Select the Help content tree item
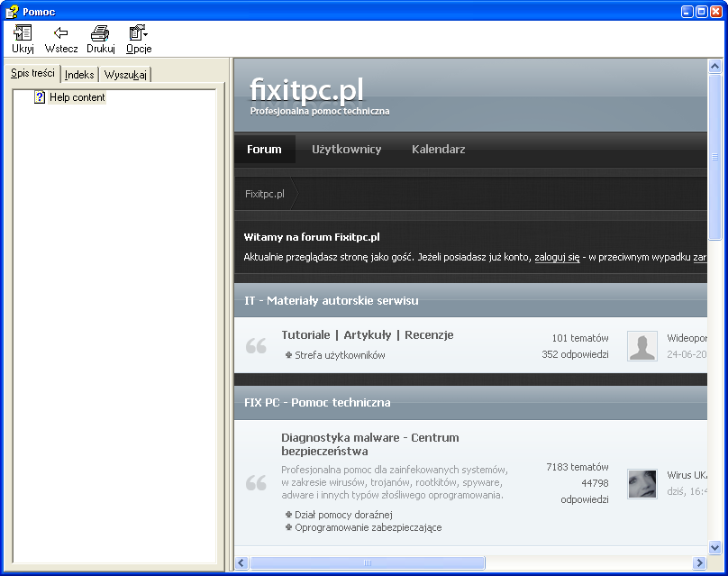The width and height of the screenshot is (728, 576). click(x=77, y=97)
